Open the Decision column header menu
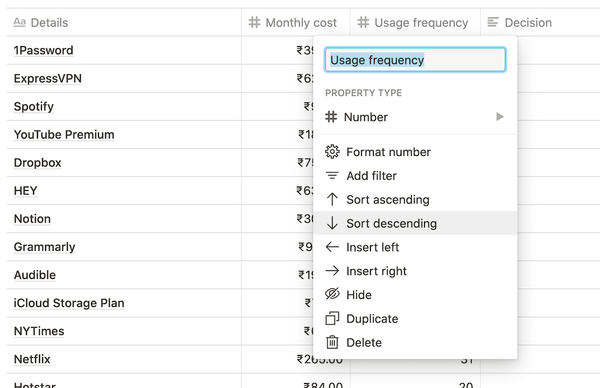This screenshot has height=388, width=600. pyautogui.click(x=540, y=23)
